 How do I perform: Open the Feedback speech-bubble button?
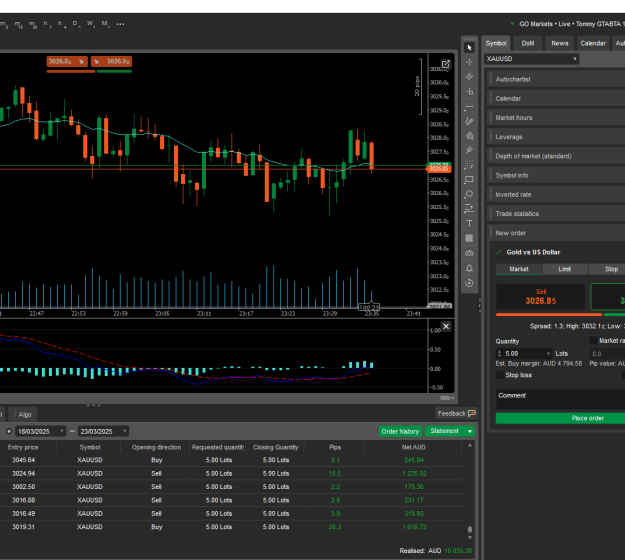[x=456, y=413]
